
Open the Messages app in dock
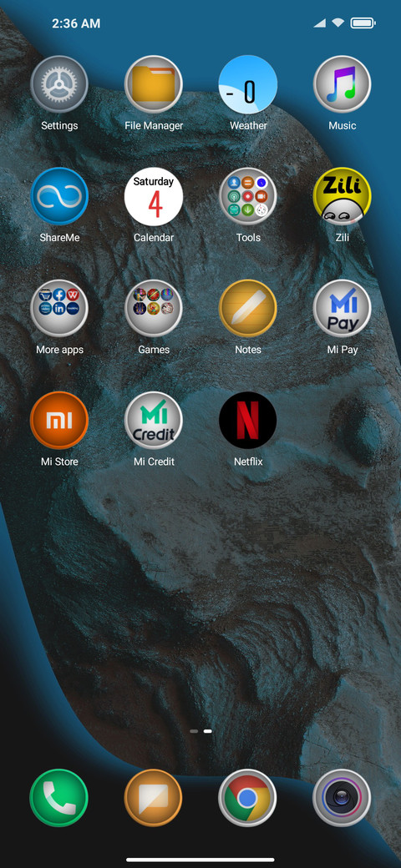[x=154, y=798]
